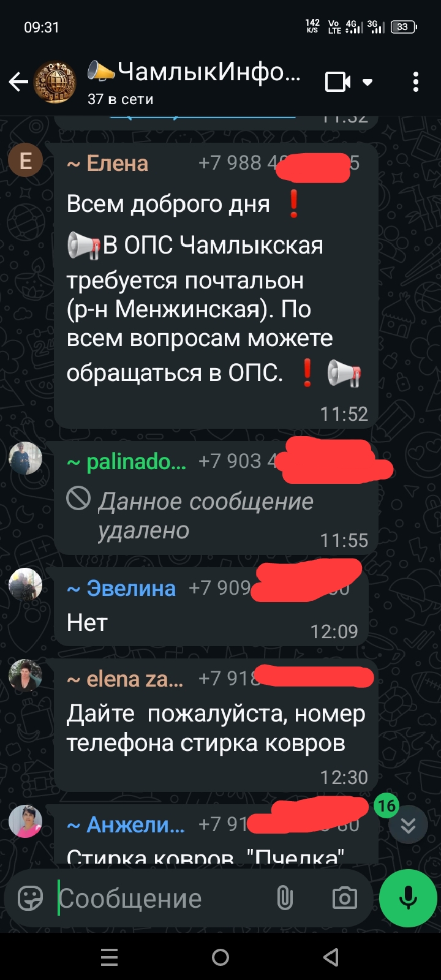
Task: Jump to latest messages with the double-chevron button
Action: pyautogui.click(x=408, y=826)
